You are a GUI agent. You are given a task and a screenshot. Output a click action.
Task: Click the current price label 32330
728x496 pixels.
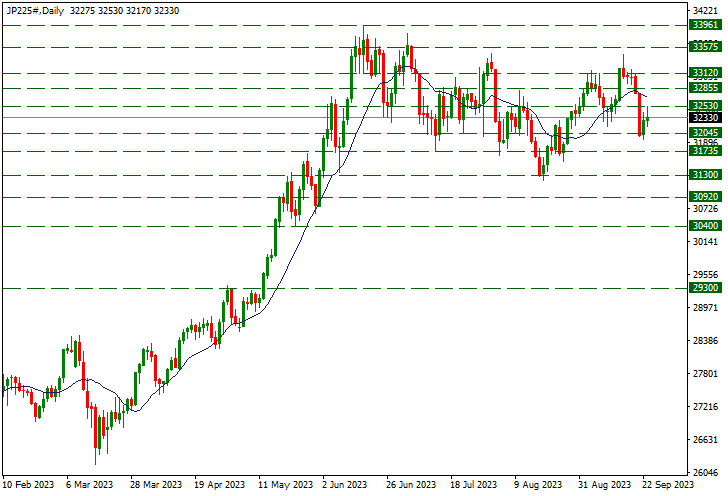point(705,118)
